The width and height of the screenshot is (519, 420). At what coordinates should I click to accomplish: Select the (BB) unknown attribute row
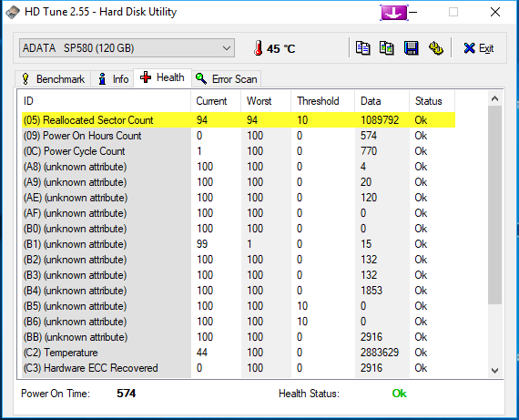[x=239, y=337]
